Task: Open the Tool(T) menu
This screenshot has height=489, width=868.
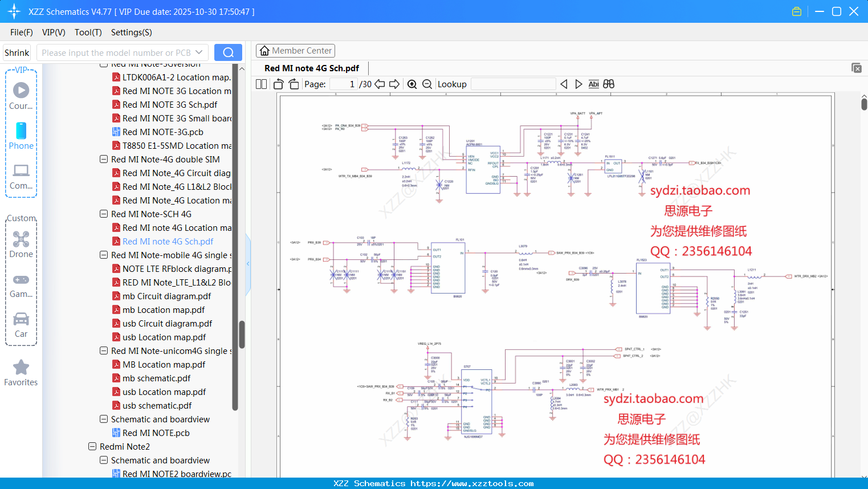Action: [x=88, y=32]
